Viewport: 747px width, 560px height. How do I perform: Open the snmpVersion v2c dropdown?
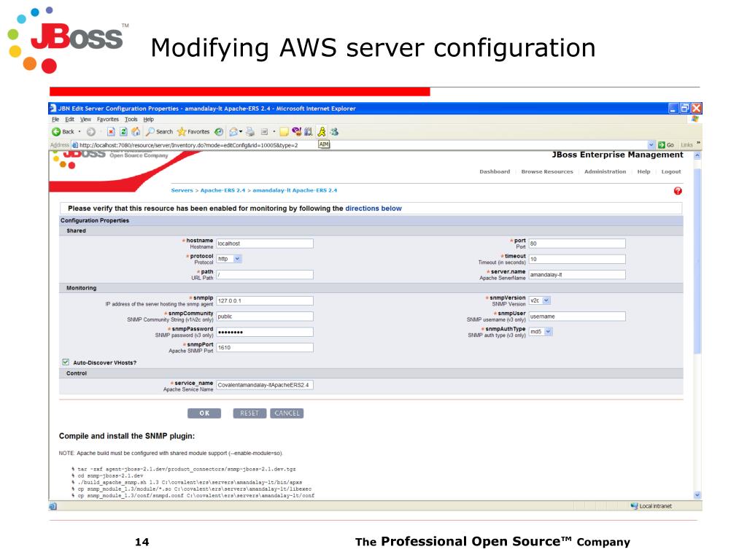coord(546,300)
